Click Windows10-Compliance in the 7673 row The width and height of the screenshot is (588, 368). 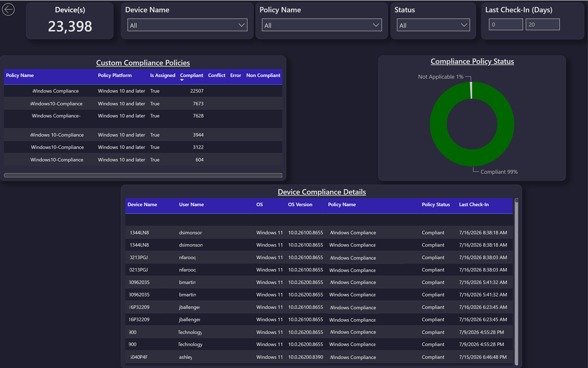click(x=57, y=103)
